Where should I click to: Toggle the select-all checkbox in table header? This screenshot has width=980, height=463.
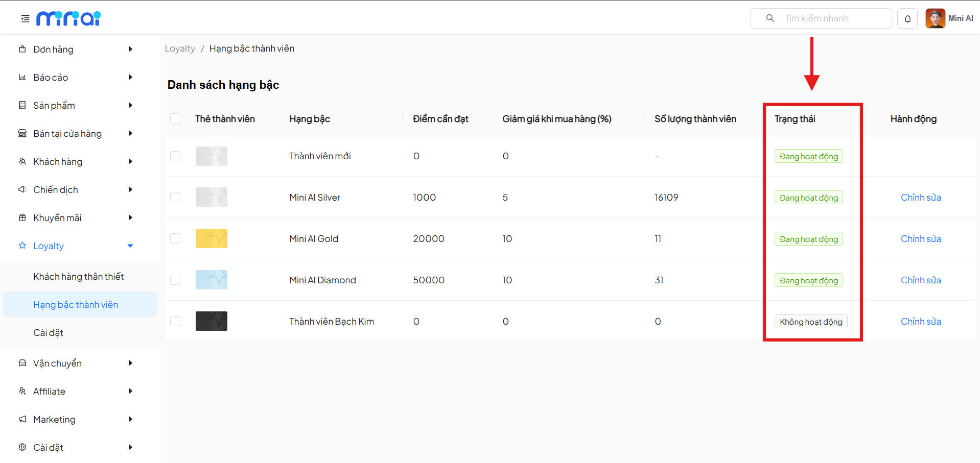pyautogui.click(x=175, y=119)
